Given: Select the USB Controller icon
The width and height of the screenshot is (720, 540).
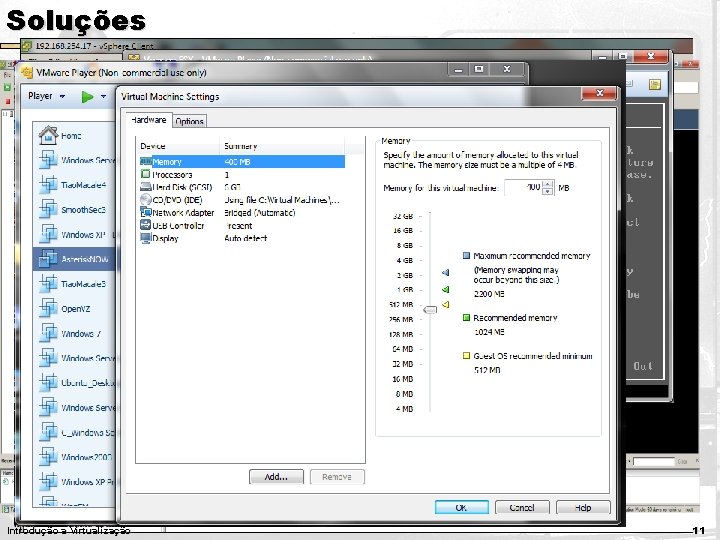Looking at the screenshot, I should click(x=146, y=225).
